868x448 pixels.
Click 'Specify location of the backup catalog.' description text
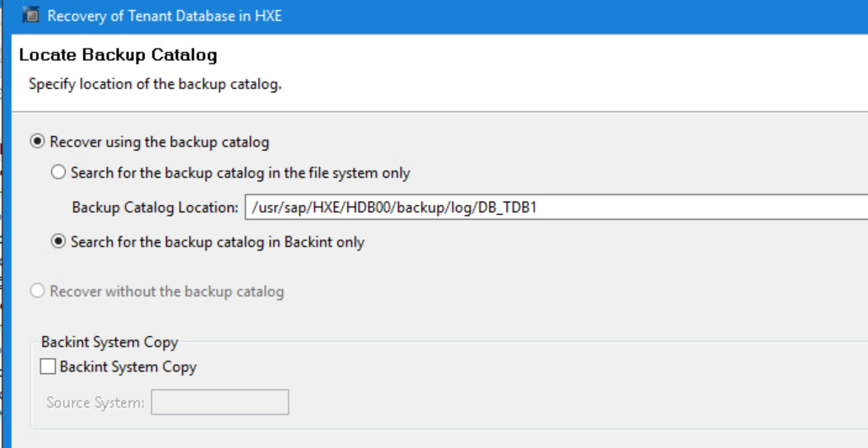pos(155,84)
